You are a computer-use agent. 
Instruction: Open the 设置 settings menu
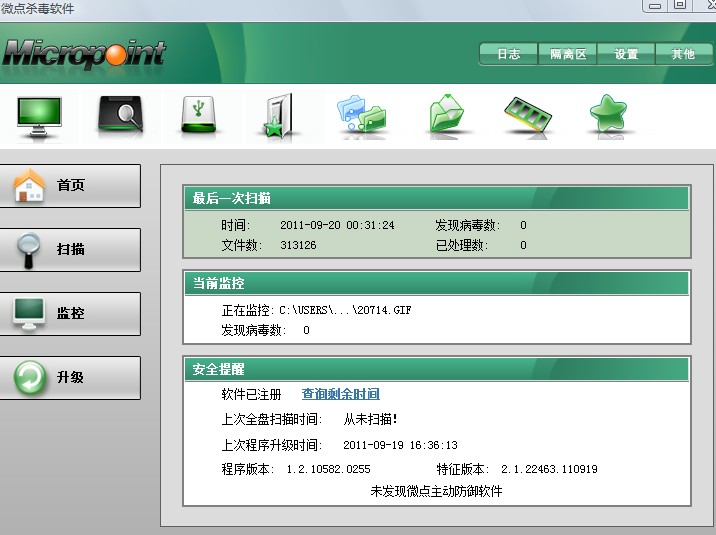click(626, 54)
